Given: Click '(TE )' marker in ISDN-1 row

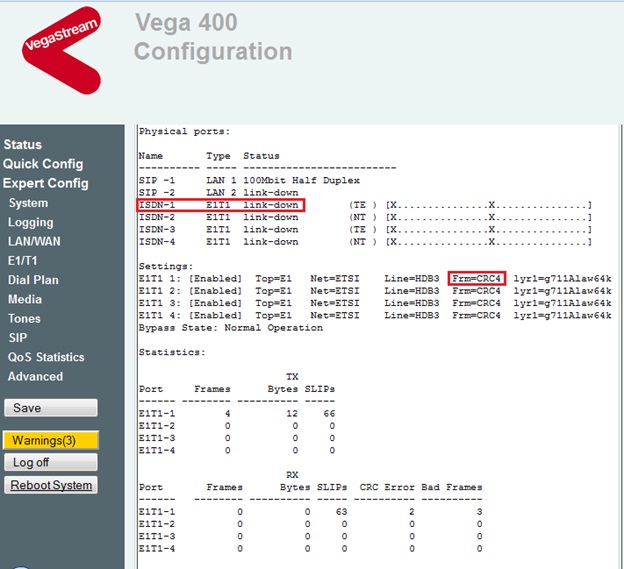Looking at the screenshot, I should coord(363,205).
